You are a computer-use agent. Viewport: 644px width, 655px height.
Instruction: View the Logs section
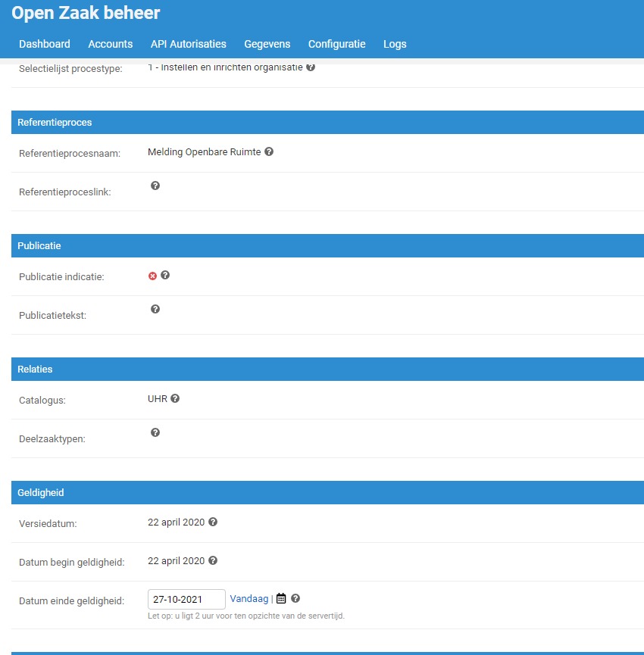[x=394, y=44]
